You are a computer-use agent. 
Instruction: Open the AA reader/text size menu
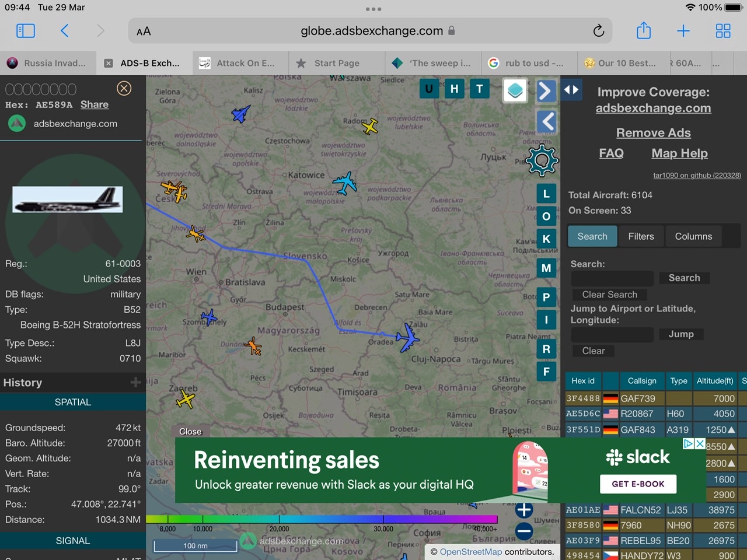144,32
